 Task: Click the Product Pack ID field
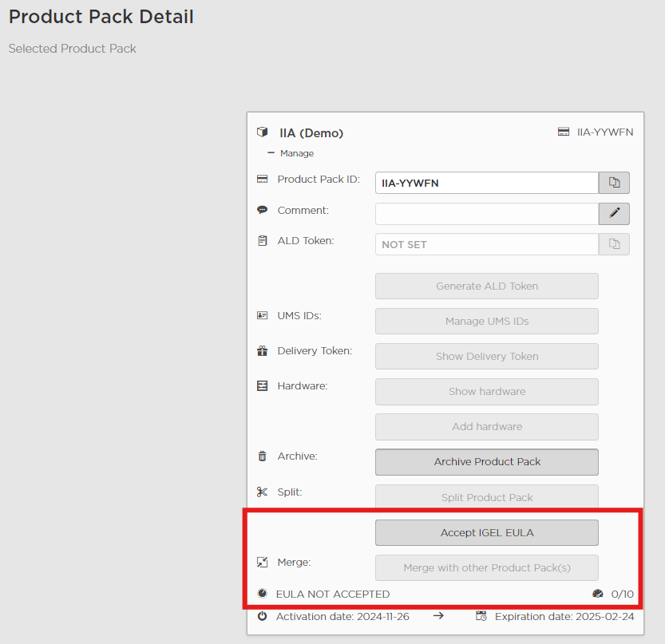(486, 183)
